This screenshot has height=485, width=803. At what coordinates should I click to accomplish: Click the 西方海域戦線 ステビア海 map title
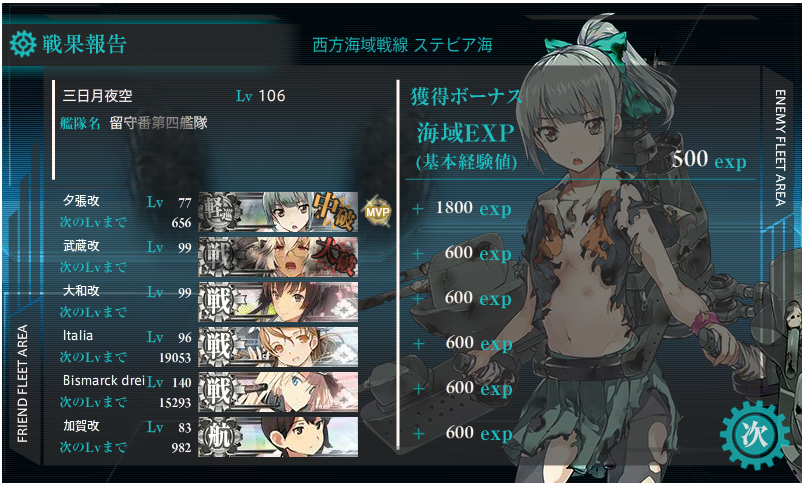403,45
